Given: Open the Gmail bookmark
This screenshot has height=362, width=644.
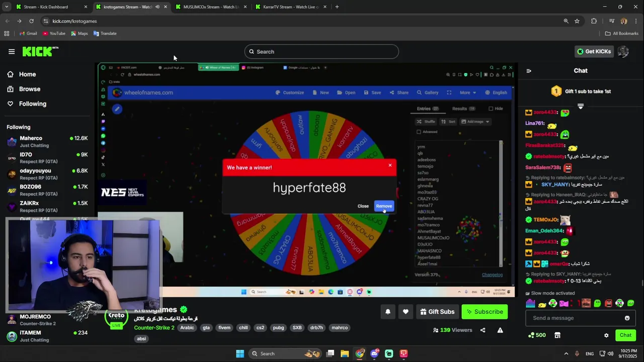Looking at the screenshot, I should [28, 34].
